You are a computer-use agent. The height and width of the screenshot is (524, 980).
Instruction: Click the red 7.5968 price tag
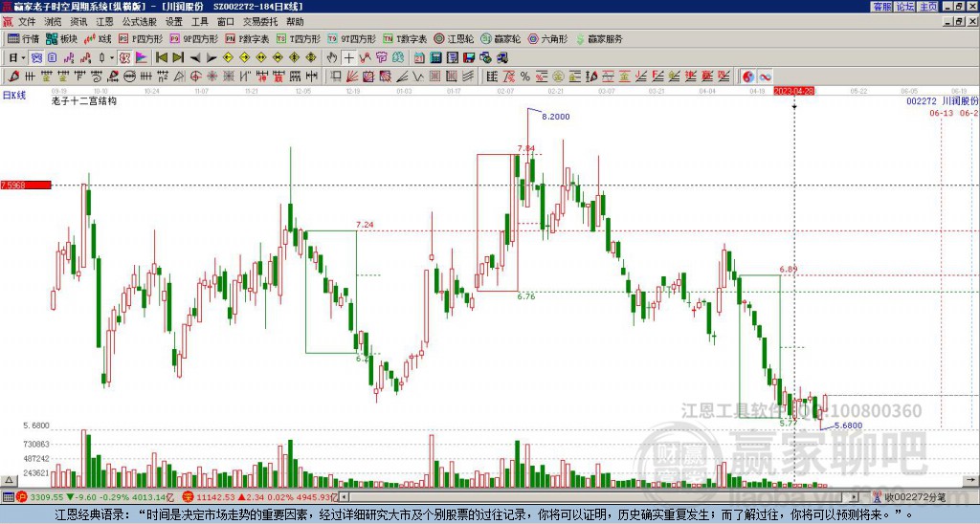(x=26, y=185)
